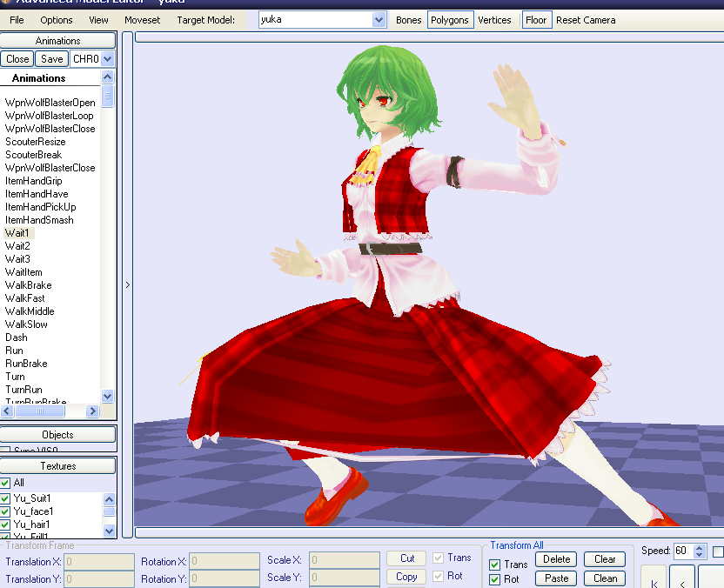This screenshot has width=724, height=588.
Task: Select the Wait1 animation
Action: click(17, 233)
